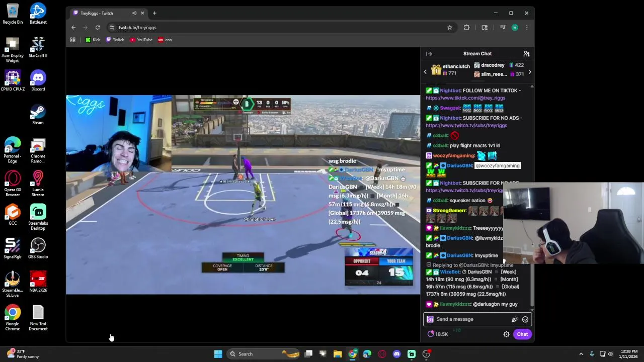Open Chrome three-dot menu
644x362 pixels.
527,28
